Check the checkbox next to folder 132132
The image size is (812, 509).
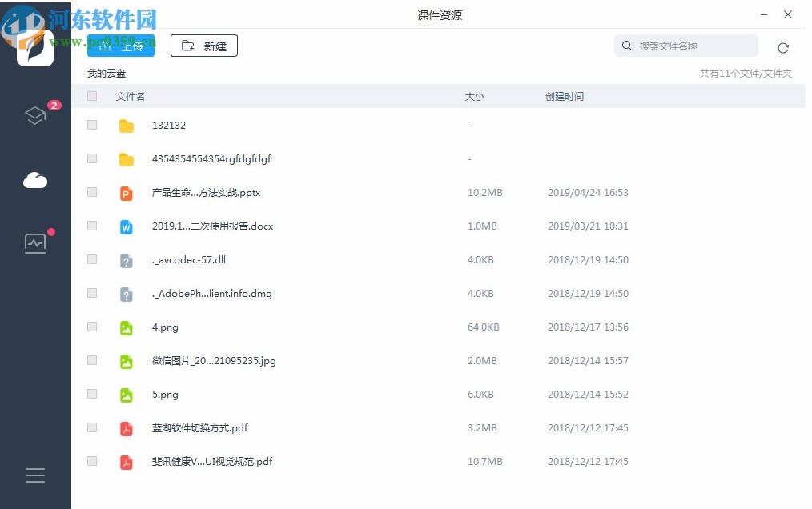pyautogui.click(x=91, y=126)
